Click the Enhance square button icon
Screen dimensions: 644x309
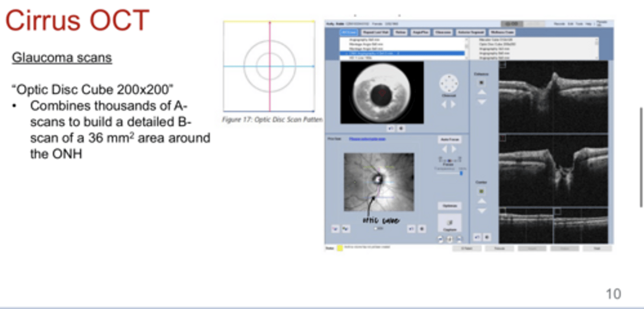click(482, 83)
